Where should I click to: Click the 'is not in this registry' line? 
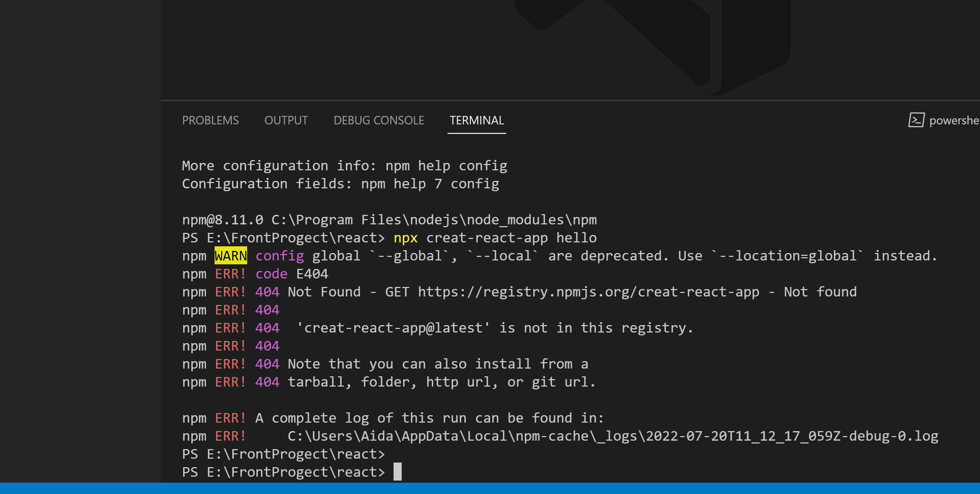tap(438, 328)
